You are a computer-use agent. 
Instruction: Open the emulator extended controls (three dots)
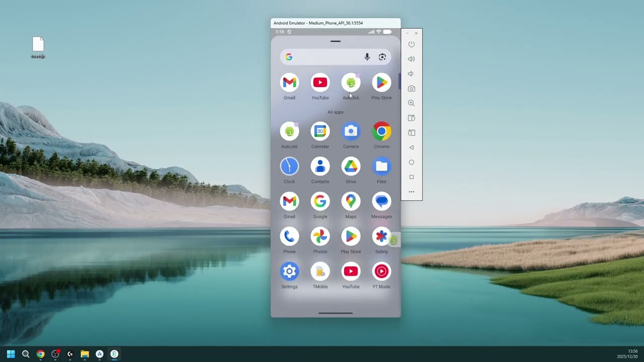coord(411,192)
